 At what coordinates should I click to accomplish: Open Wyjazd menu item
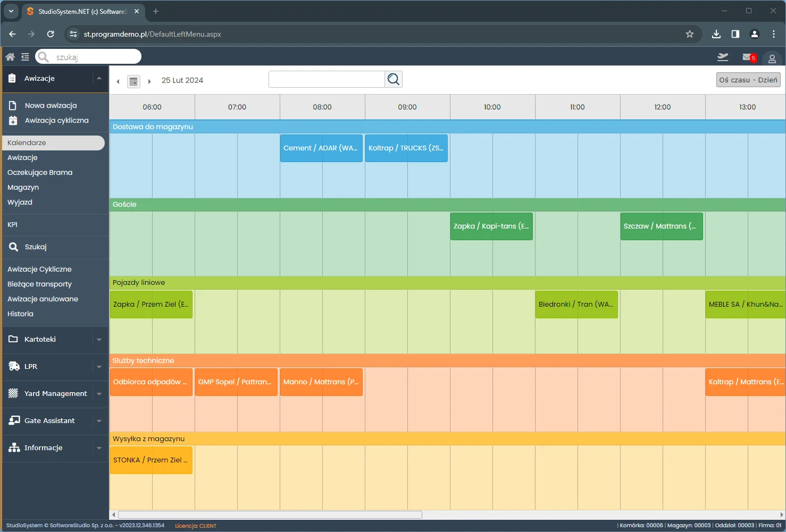20,202
